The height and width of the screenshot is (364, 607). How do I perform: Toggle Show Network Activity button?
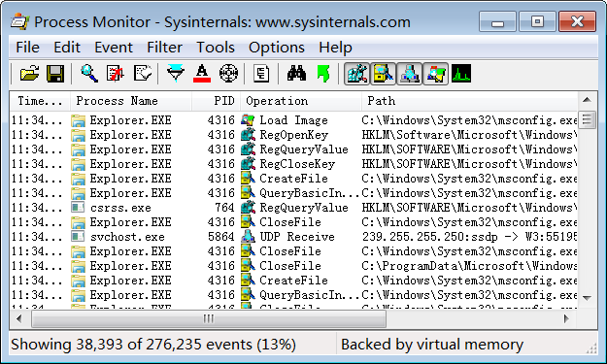(x=409, y=73)
